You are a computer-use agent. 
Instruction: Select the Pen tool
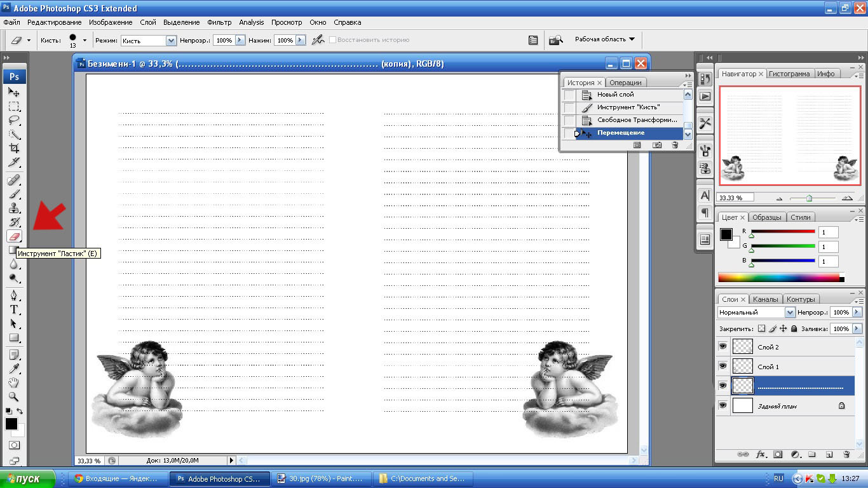coord(14,295)
